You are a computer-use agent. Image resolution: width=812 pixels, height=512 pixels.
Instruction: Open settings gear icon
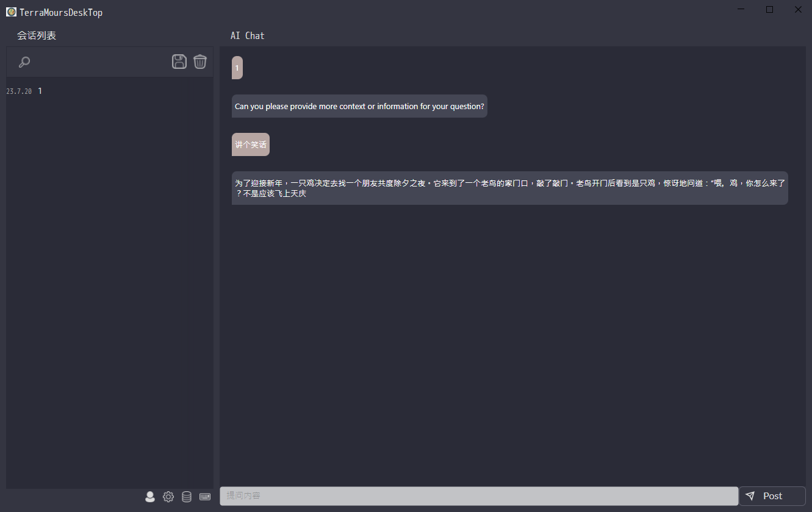coord(168,497)
